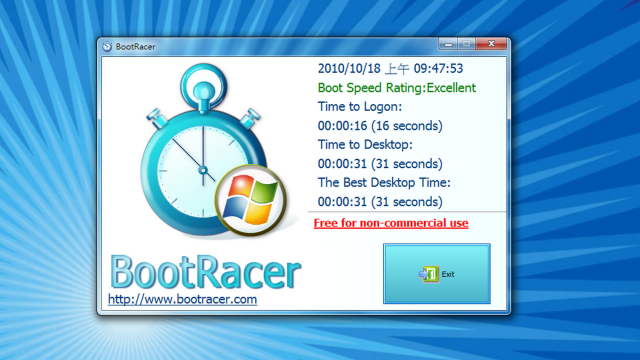This screenshot has height=360, width=640.
Task: Click the Free for non-commercial use link
Action: click(391, 223)
